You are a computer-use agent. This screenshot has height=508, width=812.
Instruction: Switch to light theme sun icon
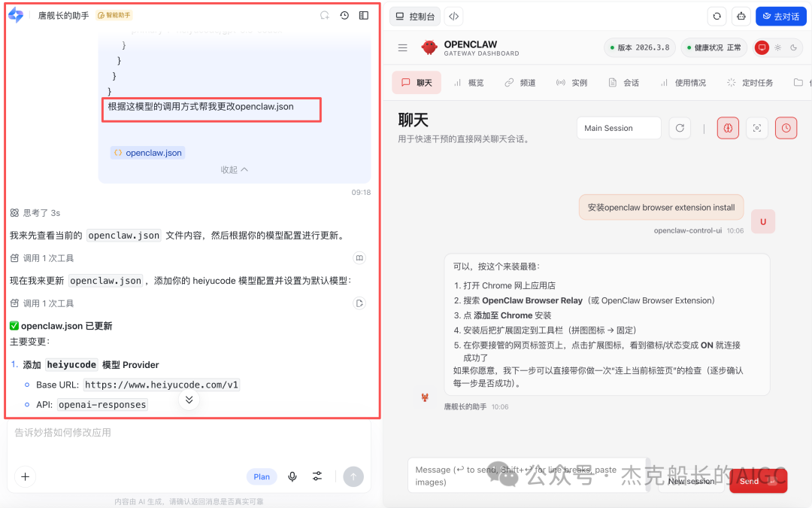(778, 47)
